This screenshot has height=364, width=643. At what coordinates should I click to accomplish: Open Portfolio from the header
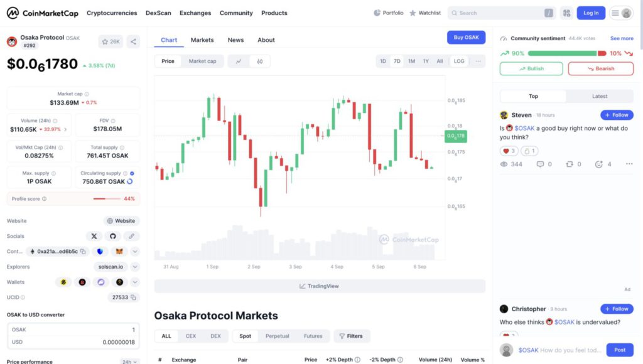coord(388,13)
